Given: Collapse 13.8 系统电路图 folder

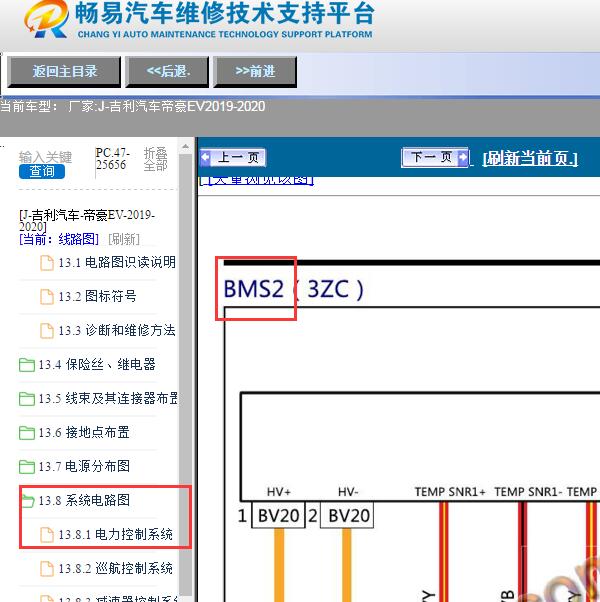Looking at the screenshot, I should coord(84,500).
